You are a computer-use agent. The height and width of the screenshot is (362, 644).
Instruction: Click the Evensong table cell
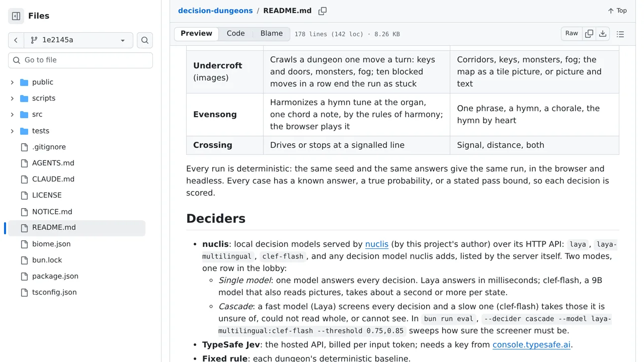pyautogui.click(x=225, y=115)
